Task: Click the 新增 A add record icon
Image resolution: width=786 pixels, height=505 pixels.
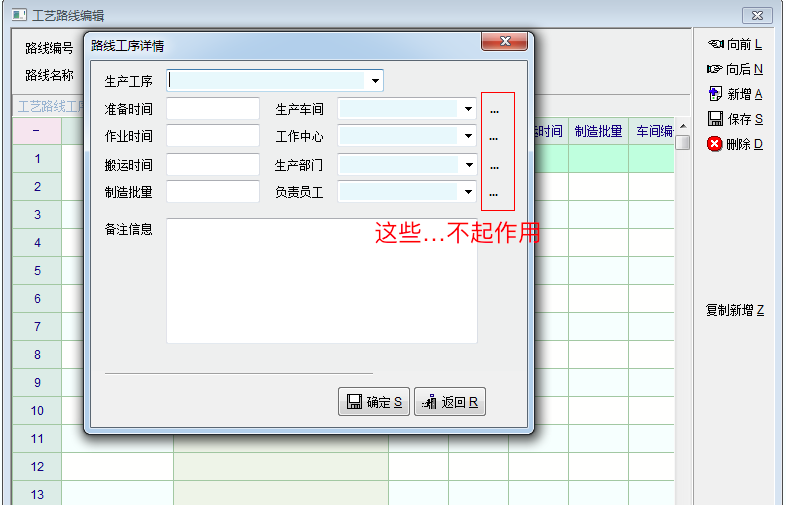Action: tap(715, 94)
